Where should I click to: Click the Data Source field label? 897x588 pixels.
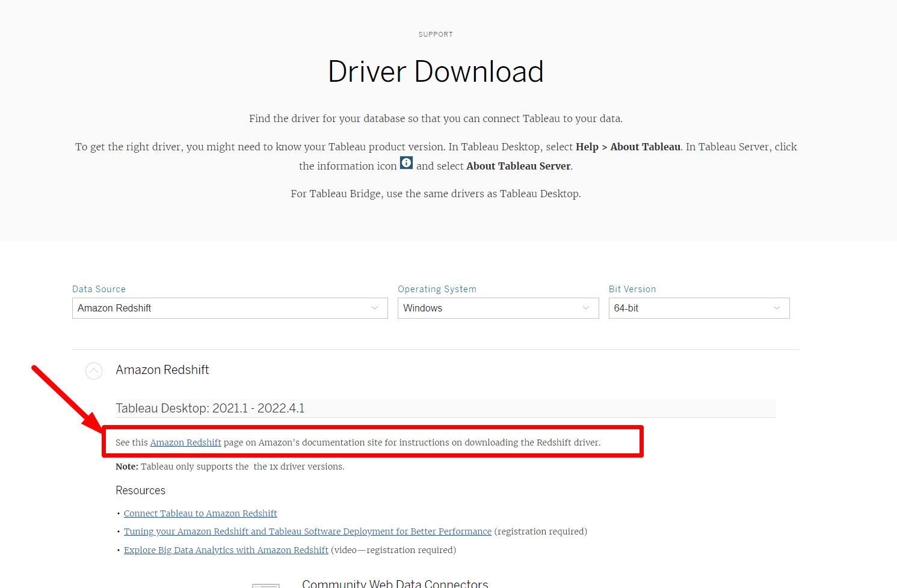pos(99,289)
